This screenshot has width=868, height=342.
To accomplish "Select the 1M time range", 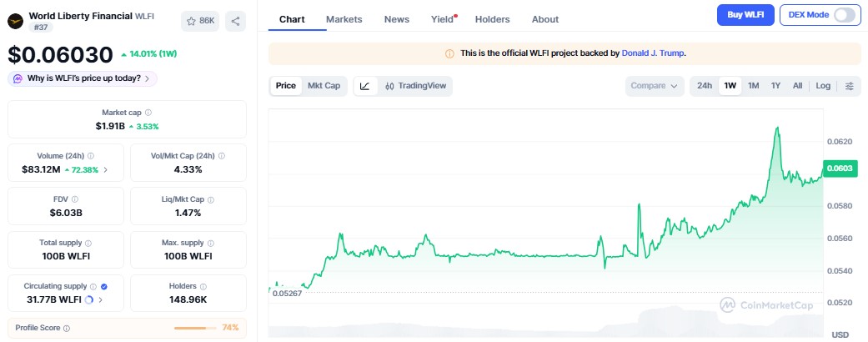I will 754,86.
